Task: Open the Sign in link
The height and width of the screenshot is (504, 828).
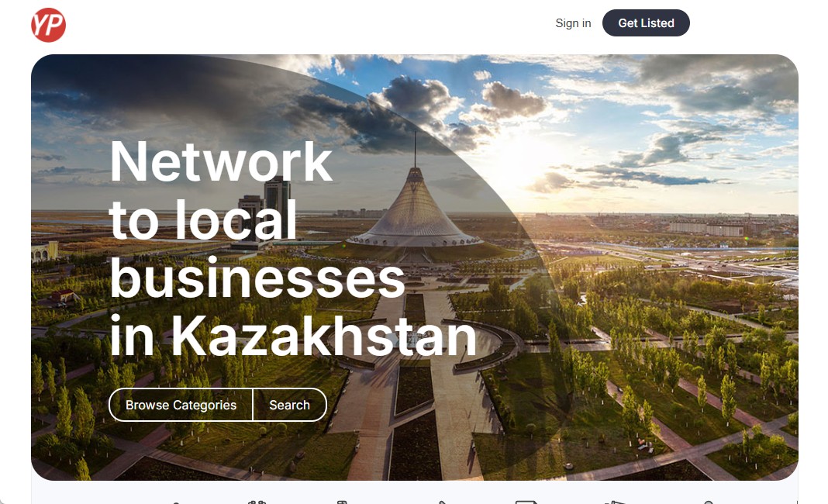Action: (573, 23)
